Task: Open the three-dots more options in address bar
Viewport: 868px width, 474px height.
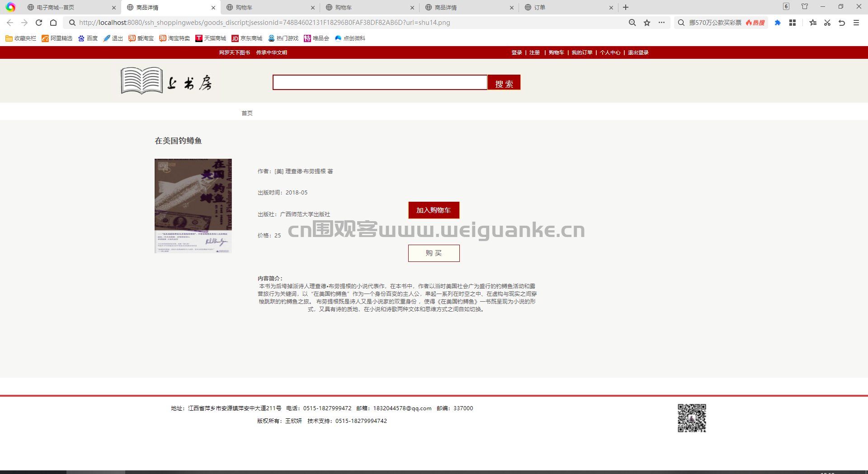Action: [661, 23]
